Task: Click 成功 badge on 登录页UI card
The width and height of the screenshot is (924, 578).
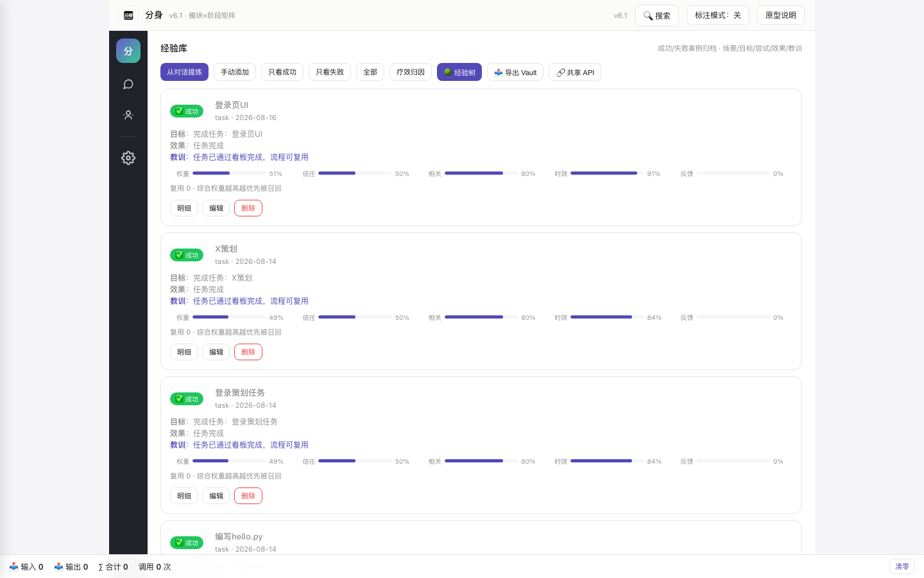Action: tap(187, 111)
